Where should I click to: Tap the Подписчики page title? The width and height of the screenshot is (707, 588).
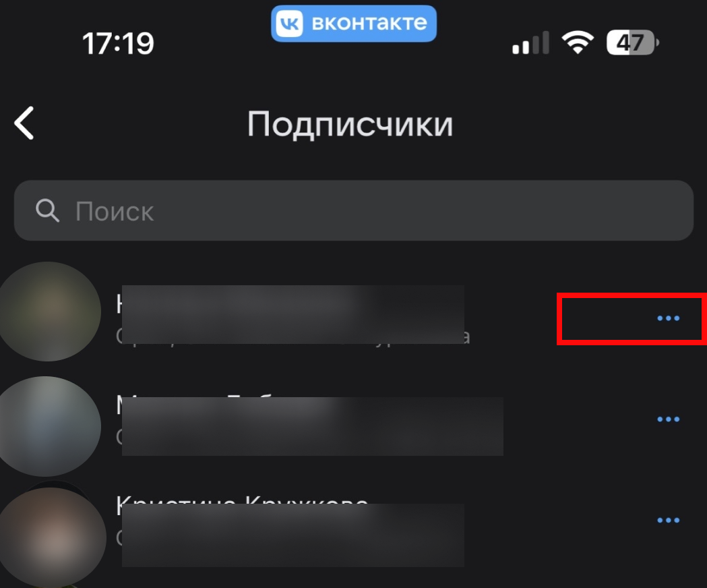pos(350,125)
